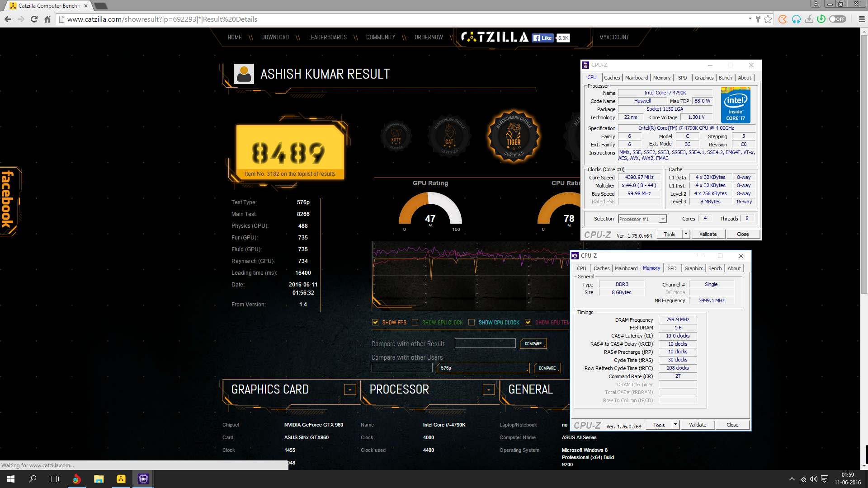Image resolution: width=868 pixels, height=488 pixels.
Task: Open Tools dropdown arrow in Memory CPU-Z
Action: (675, 425)
